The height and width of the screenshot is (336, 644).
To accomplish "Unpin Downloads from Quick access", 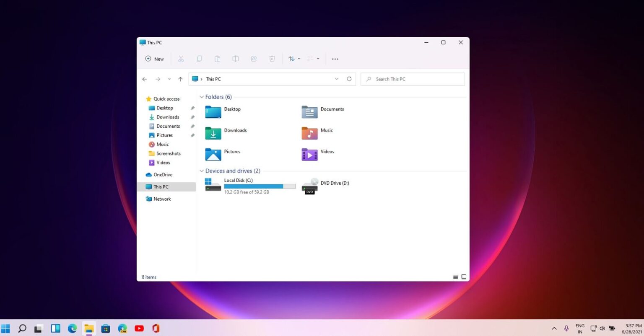I will [x=192, y=117].
